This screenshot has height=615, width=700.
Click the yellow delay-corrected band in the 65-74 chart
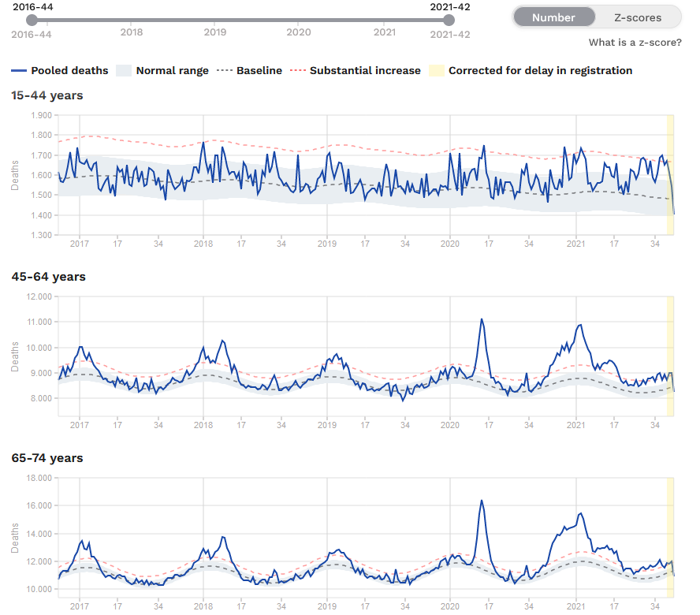click(670, 538)
